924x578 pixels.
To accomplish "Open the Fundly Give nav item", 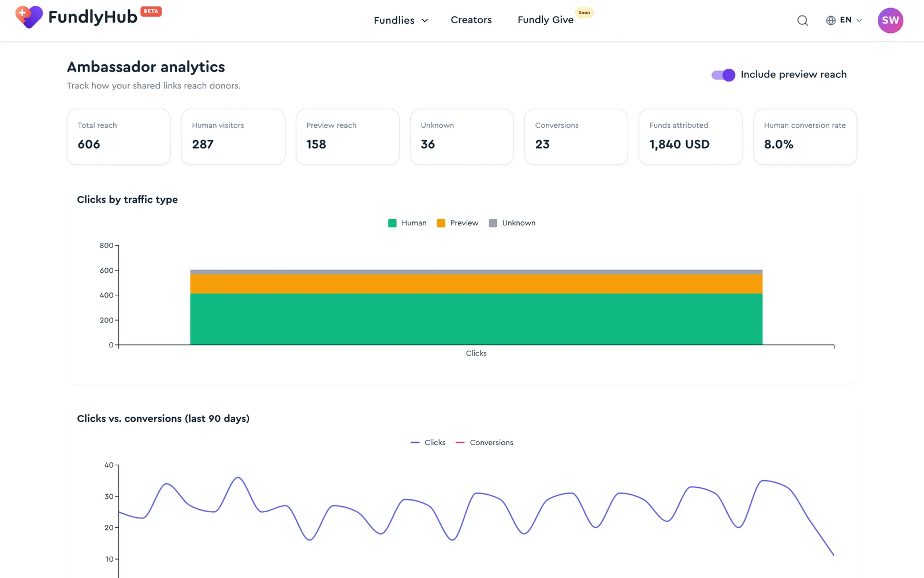I will pos(546,20).
